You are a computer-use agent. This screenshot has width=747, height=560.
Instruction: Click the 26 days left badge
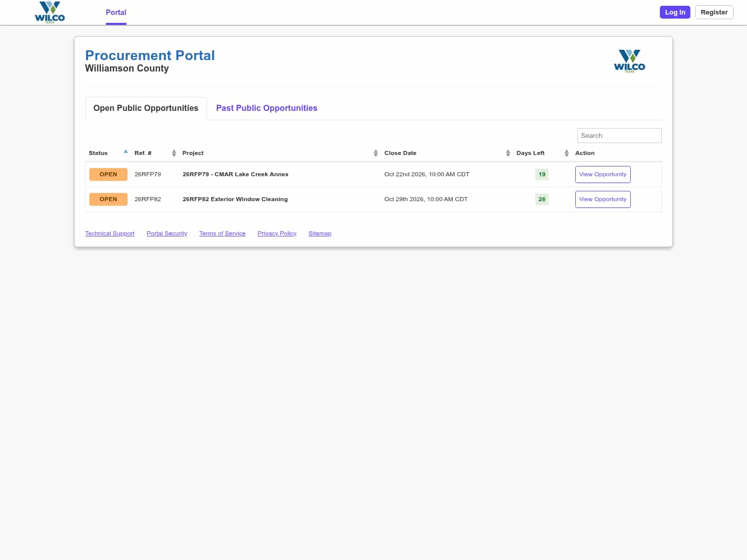(x=542, y=199)
